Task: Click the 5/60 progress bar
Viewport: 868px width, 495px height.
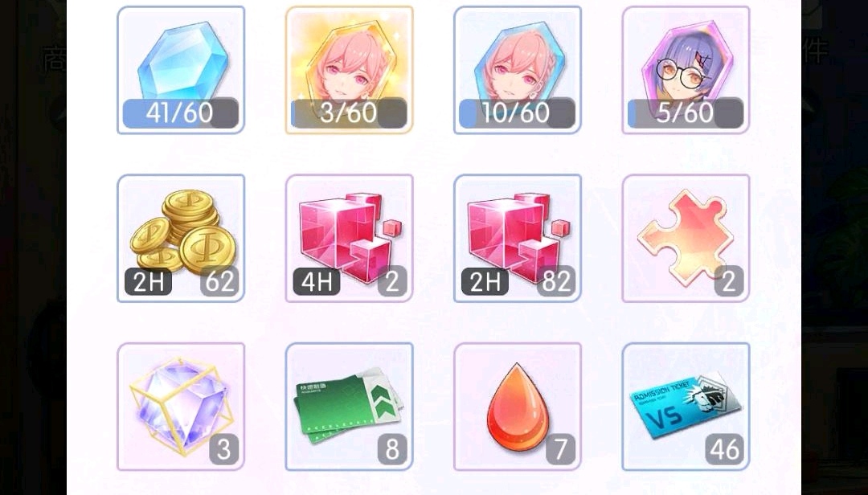Action: click(686, 113)
